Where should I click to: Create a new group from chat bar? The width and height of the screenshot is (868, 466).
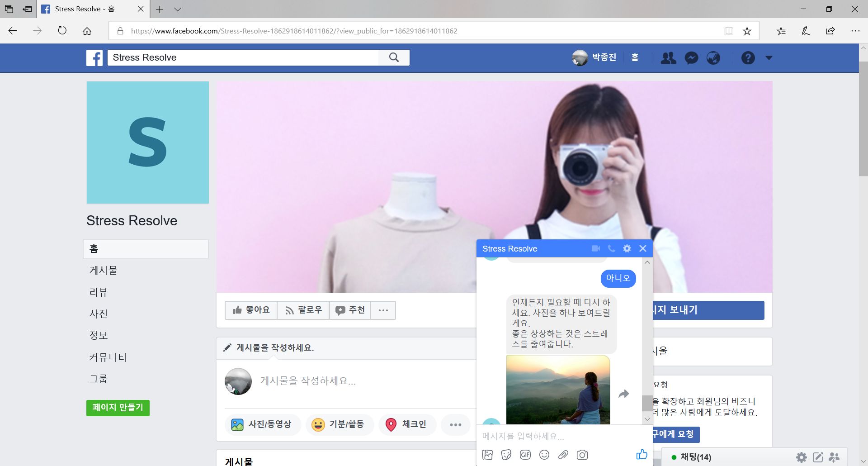pyautogui.click(x=834, y=457)
